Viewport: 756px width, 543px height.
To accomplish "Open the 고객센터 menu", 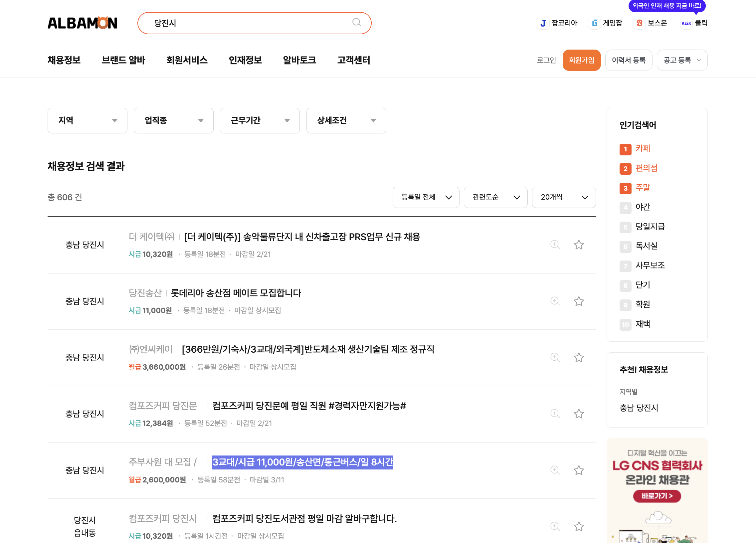I will pos(353,60).
